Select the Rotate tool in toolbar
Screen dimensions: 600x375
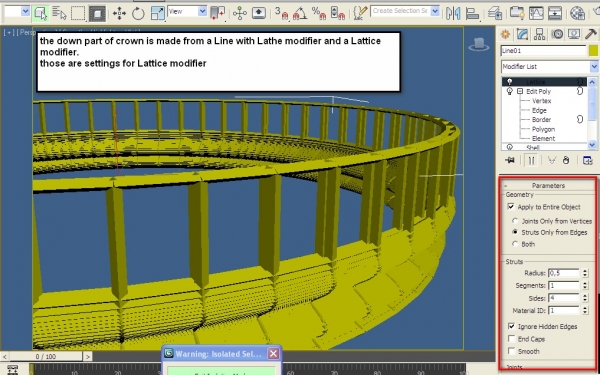pyautogui.click(x=138, y=14)
